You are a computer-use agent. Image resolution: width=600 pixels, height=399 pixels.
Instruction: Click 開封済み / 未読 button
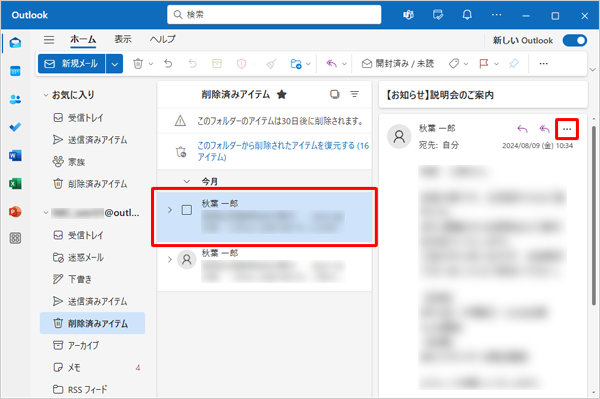(x=398, y=64)
